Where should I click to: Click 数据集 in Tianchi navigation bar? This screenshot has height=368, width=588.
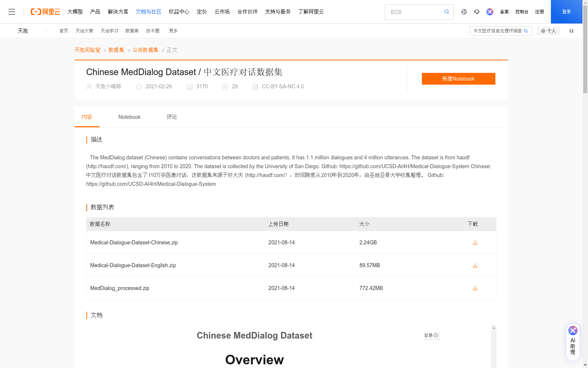[132, 31]
